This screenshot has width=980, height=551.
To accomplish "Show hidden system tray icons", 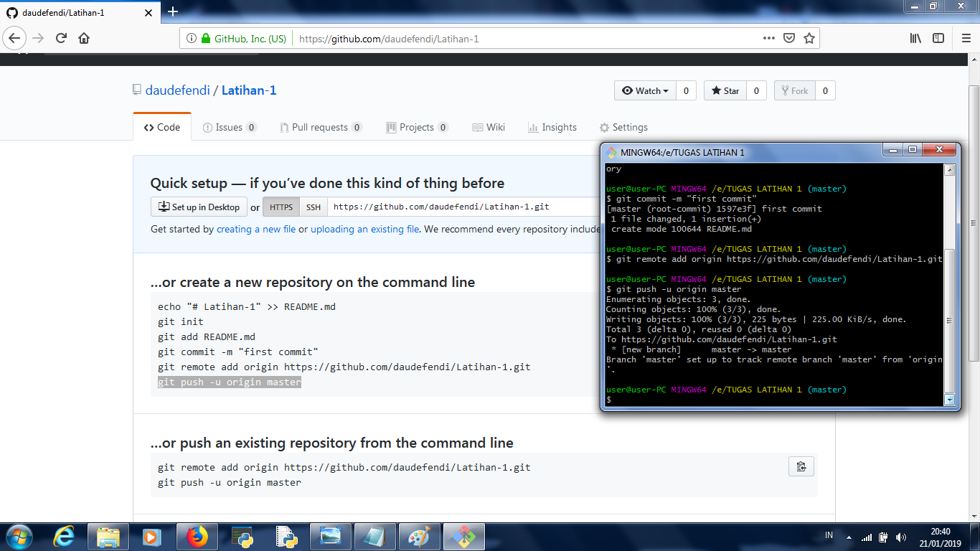I will pyautogui.click(x=849, y=537).
